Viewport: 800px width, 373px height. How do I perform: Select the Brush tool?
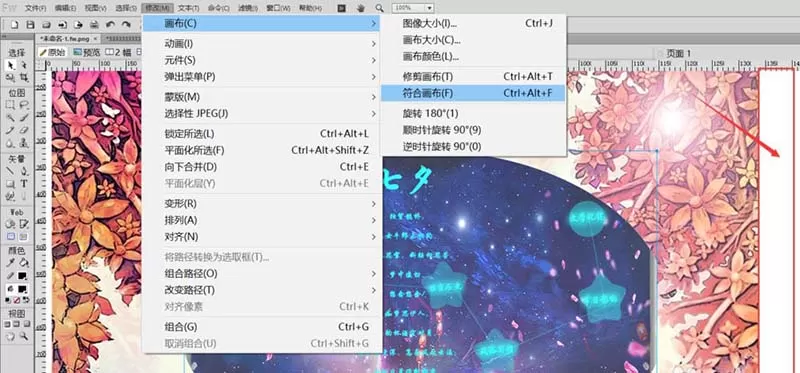tap(23, 117)
